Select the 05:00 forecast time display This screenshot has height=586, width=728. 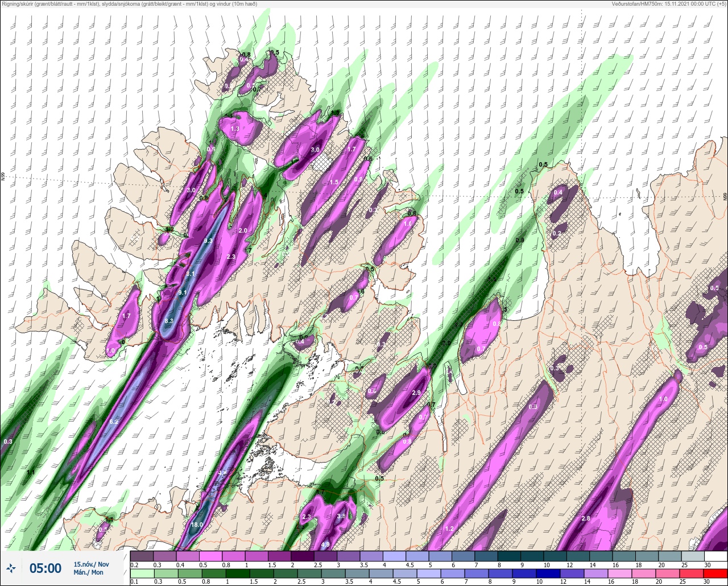pyautogui.click(x=45, y=568)
